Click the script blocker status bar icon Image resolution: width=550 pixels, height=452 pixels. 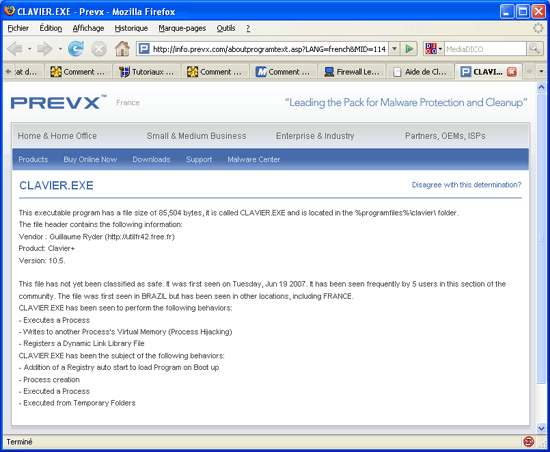click(529, 441)
